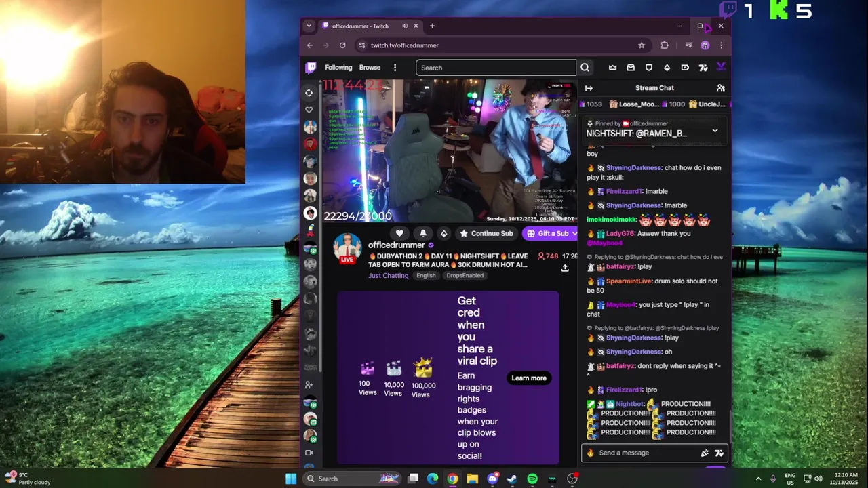Open a new browser tab
Viewport: 868px width, 488px height.
(x=432, y=26)
